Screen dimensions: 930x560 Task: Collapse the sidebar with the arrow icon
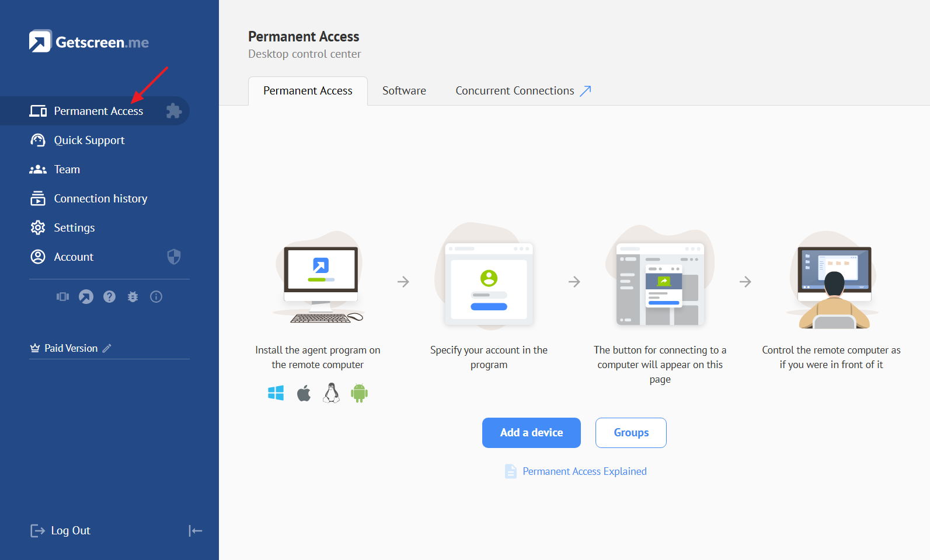click(195, 531)
